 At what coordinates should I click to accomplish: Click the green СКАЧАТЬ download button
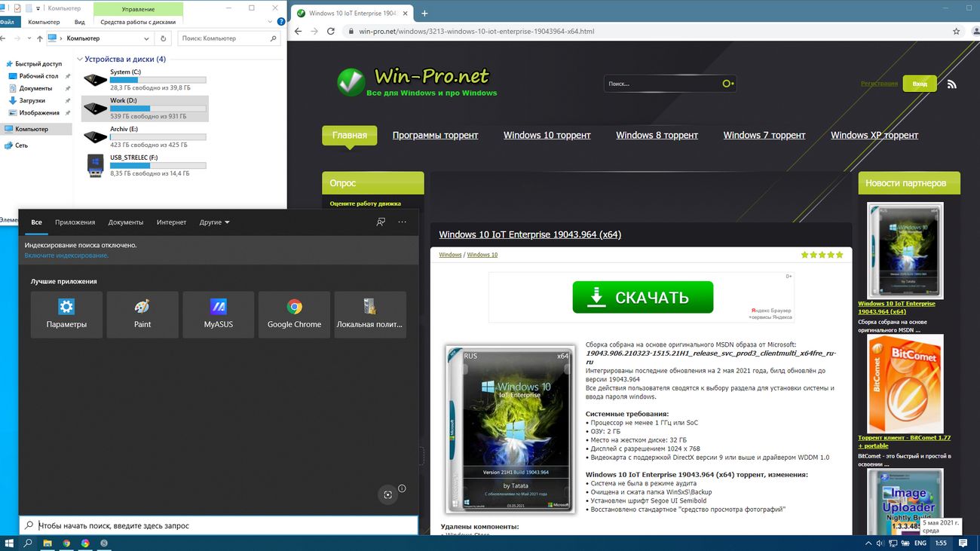[x=642, y=297]
